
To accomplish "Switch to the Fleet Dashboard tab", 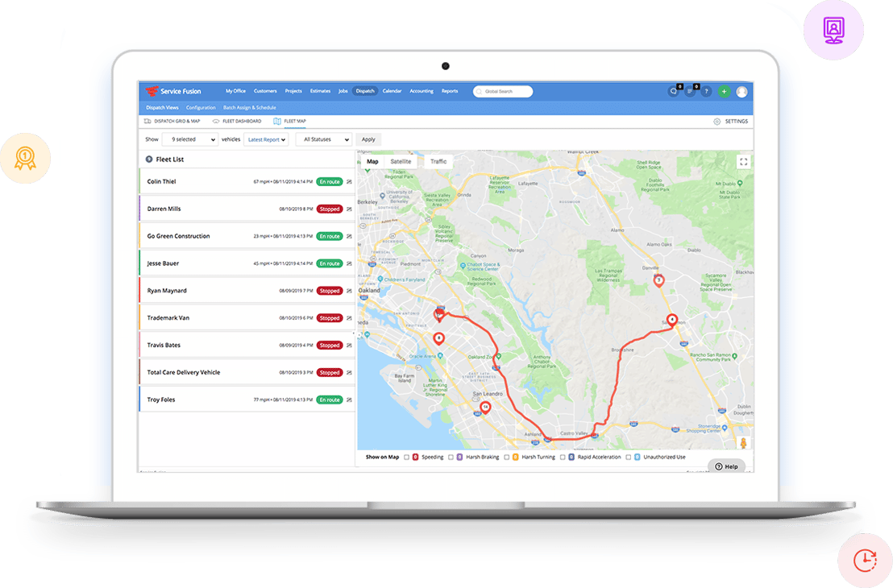I will click(x=237, y=122).
